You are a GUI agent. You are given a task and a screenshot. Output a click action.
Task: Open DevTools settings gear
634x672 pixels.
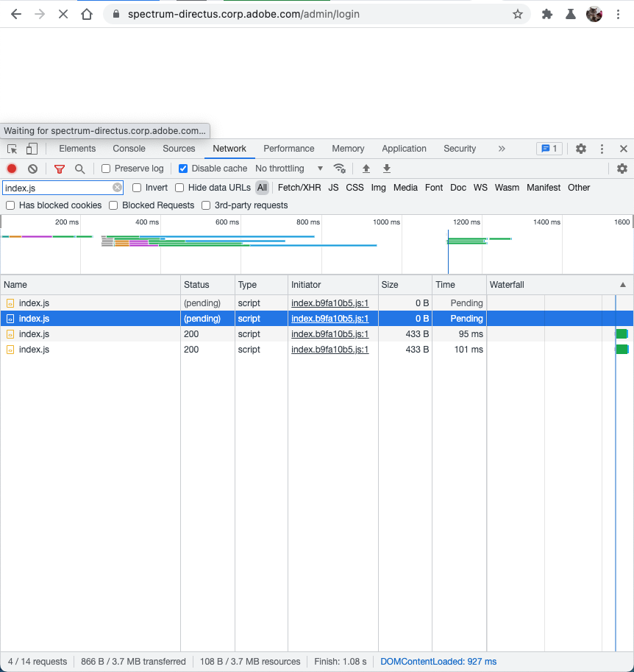pos(580,149)
